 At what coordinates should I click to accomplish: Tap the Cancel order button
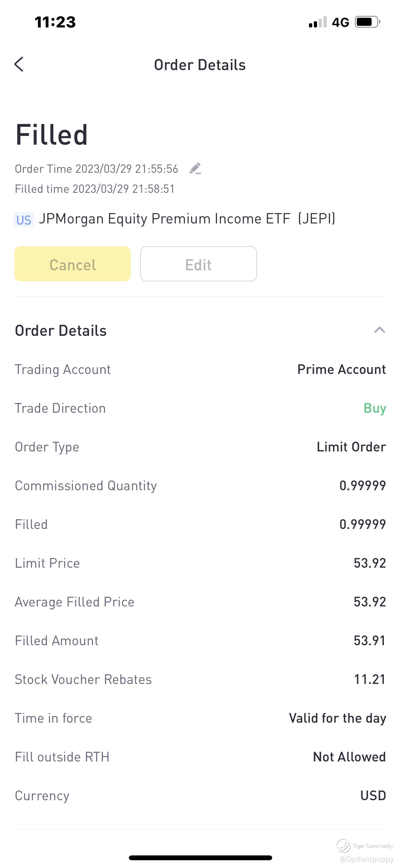pos(72,264)
